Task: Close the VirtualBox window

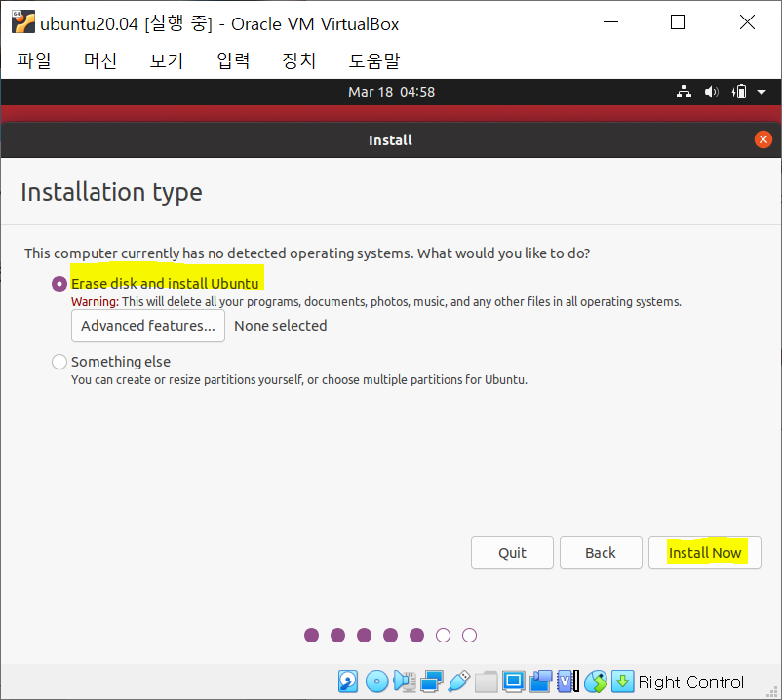Action: click(x=747, y=22)
